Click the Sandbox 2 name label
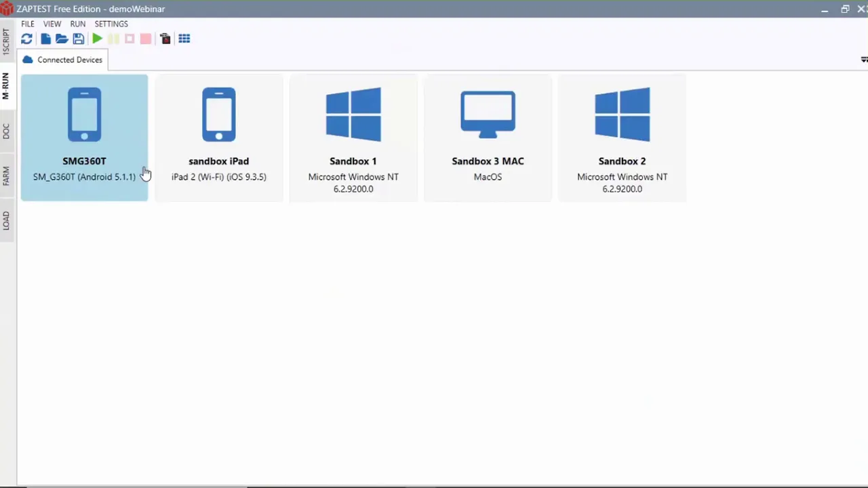The height and width of the screenshot is (488, 868). [x=622, y=161]
